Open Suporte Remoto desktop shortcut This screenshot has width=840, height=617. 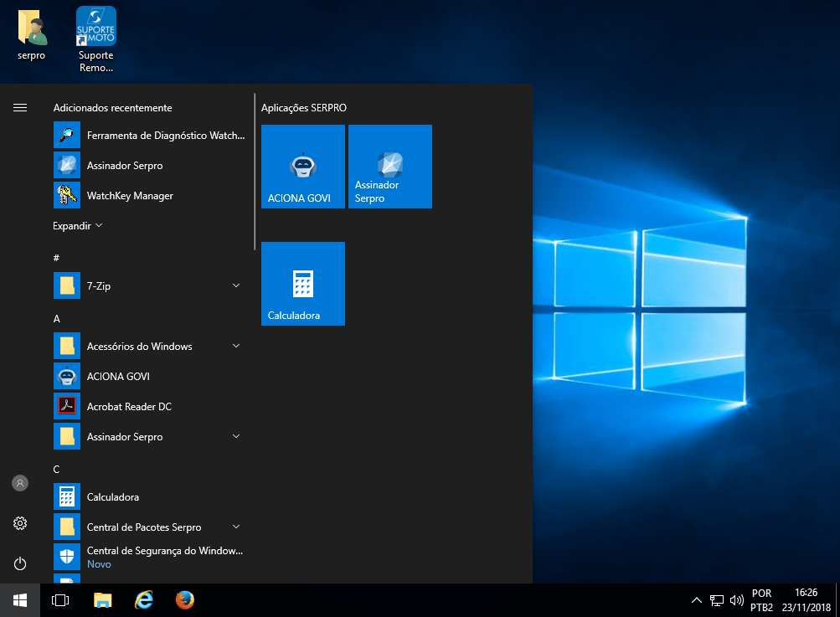coord(96,39)
